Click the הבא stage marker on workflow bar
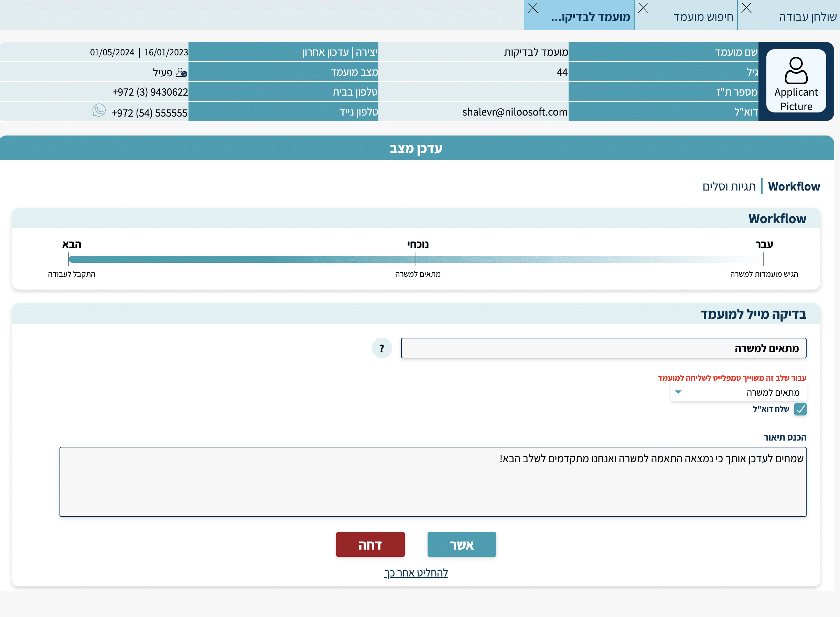Image resolution: width=840 pixels, height=617 pixels. tap(69, 259)
